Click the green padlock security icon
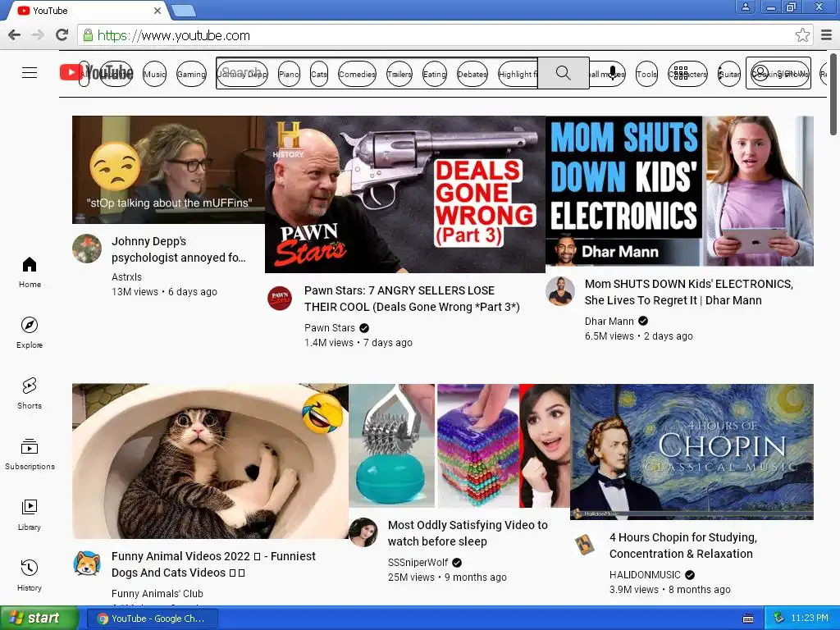The image size is (840, 630). pyautogui.click(x=88, y=35)
